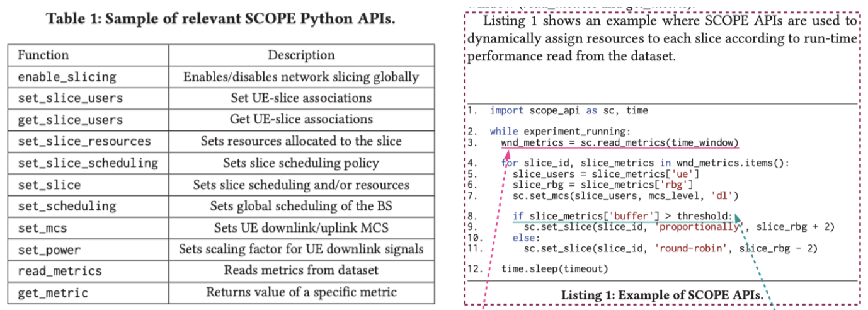Click the time.sleep(timeout) code line

click(x=554, y=269)
